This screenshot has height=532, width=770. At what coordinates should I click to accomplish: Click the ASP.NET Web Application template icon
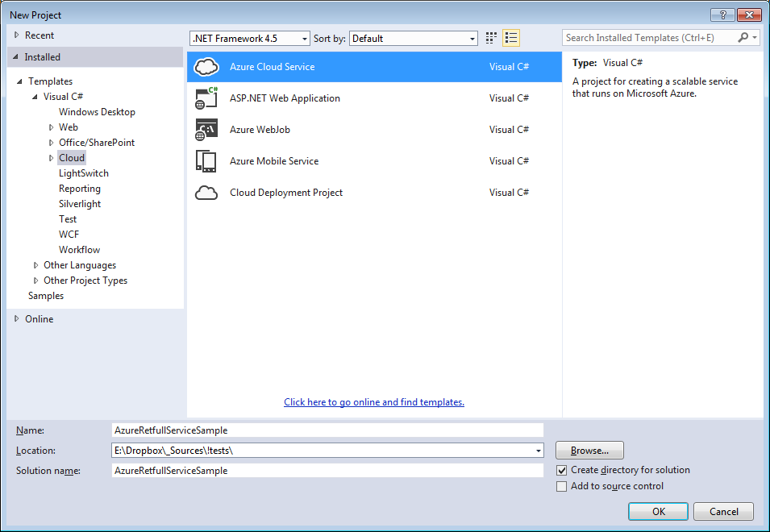point(206,98)
